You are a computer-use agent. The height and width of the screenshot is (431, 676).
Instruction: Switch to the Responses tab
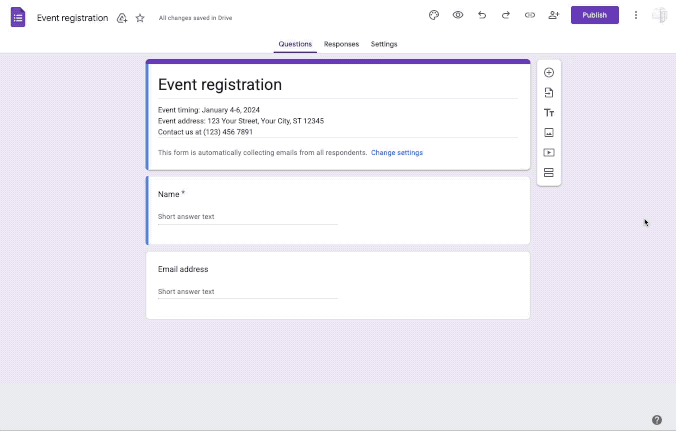click(341, 44)
